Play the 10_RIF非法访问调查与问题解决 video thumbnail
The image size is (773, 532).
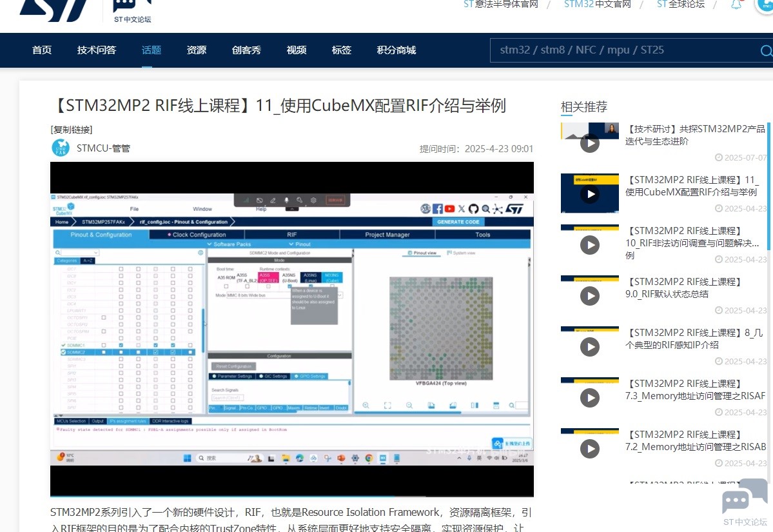coord(590,245)
